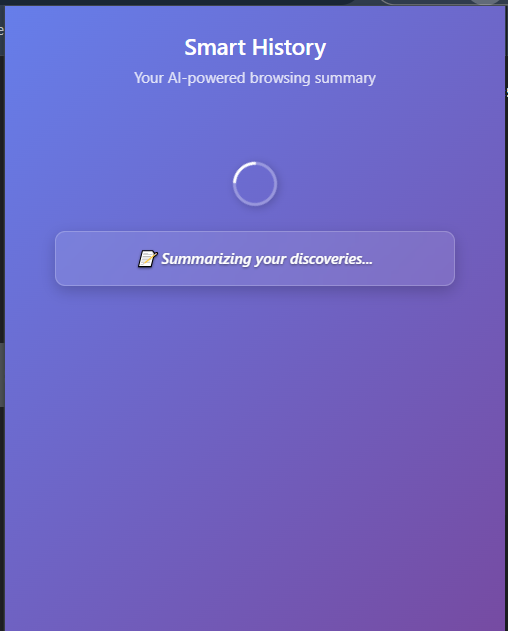
Task: Click the browser toolbar strip above the popup
Action: point(177,2)
